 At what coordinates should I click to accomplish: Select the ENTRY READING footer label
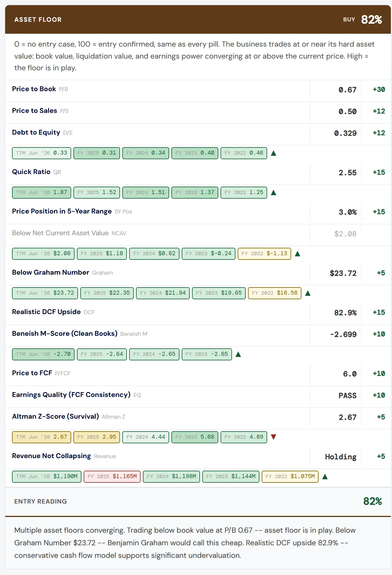[41, 502]
